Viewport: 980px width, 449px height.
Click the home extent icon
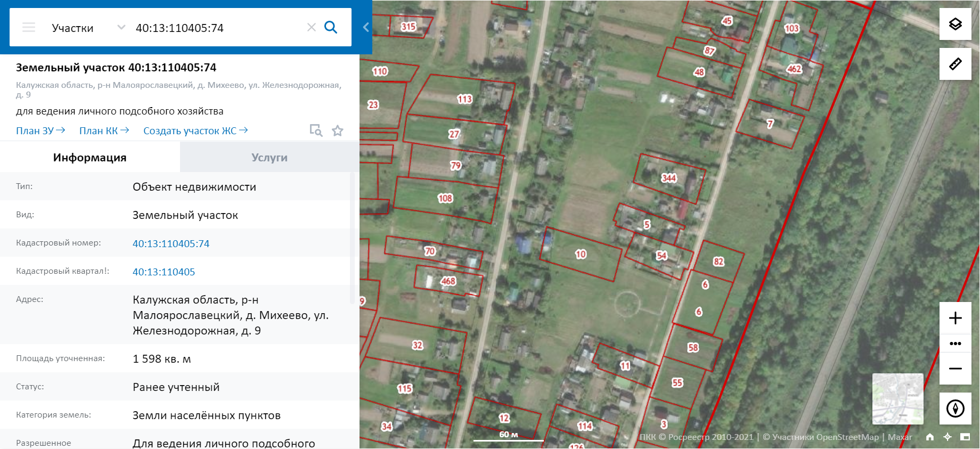point(930,437)
